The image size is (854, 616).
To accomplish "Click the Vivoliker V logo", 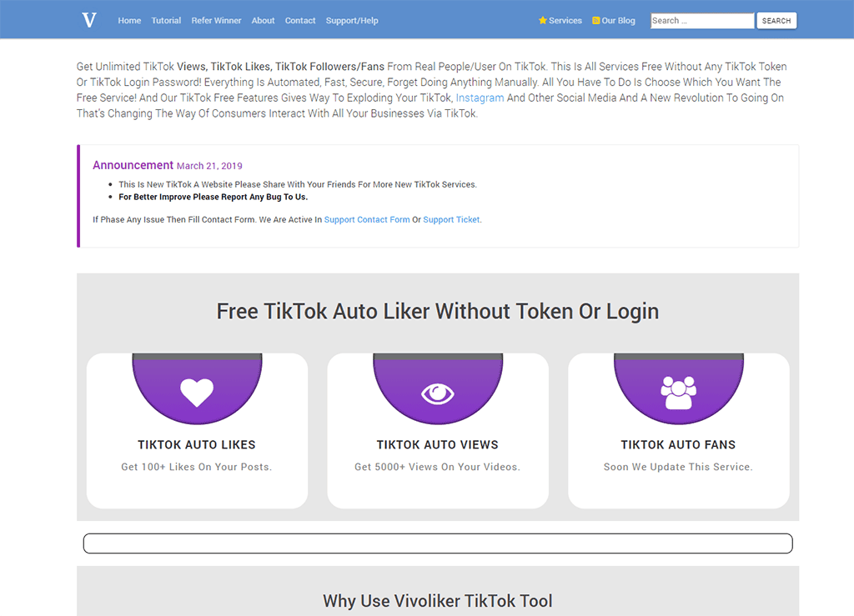I will 89,20.
